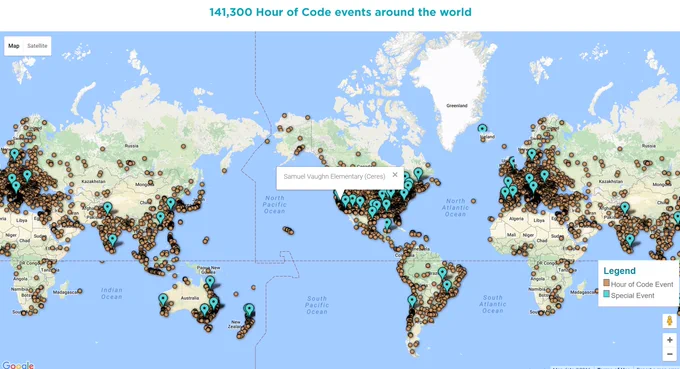Select the teal pin on southeastern Brazil's coast
This screenshot has width=680, height=369.
[447, 286]
